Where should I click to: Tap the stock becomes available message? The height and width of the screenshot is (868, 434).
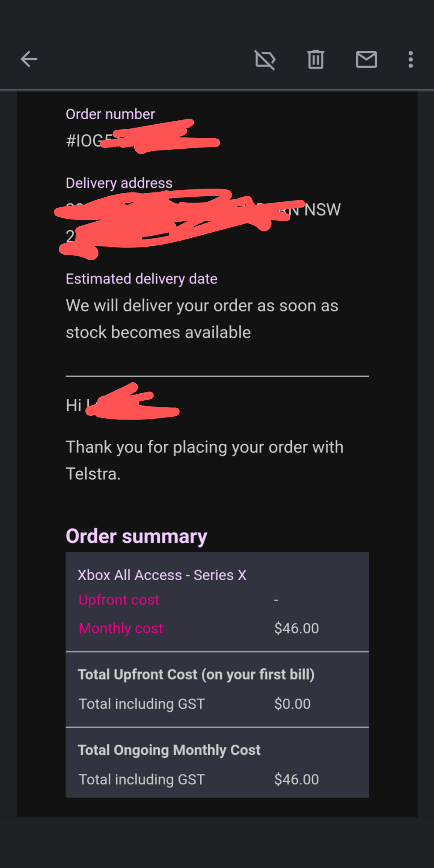202,319
